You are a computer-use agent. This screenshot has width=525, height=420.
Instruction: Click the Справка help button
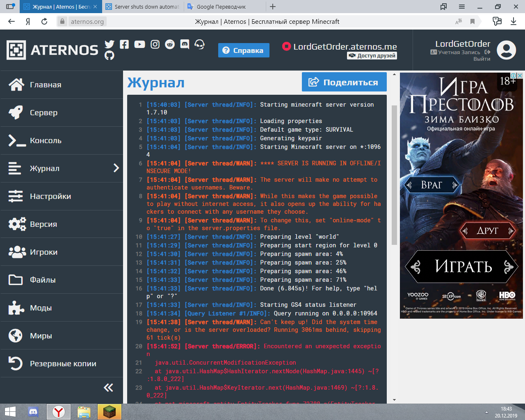pyautogui.click(x=244, y=50)
